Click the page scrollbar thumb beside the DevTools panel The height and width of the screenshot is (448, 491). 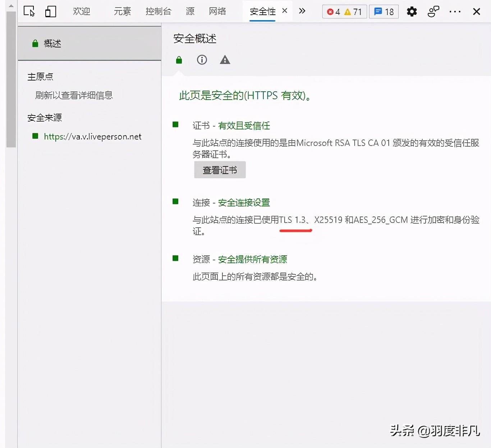click(11, 79)
